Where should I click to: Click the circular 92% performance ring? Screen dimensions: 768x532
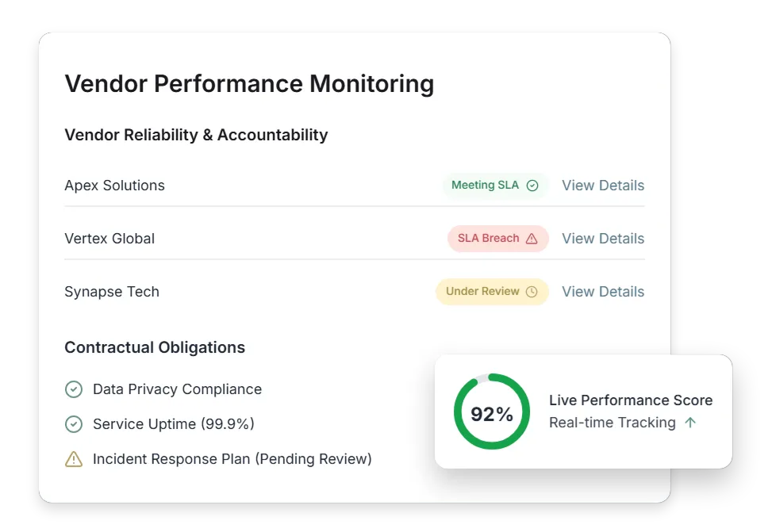click(x=491, y=411)
